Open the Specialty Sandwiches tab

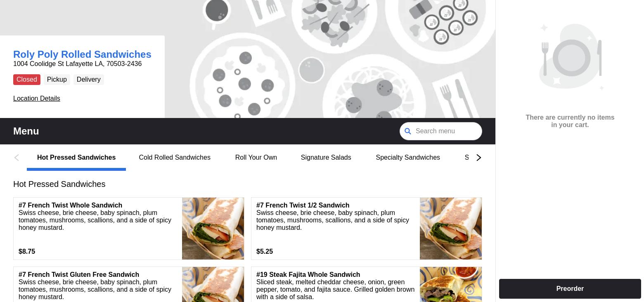408,158
